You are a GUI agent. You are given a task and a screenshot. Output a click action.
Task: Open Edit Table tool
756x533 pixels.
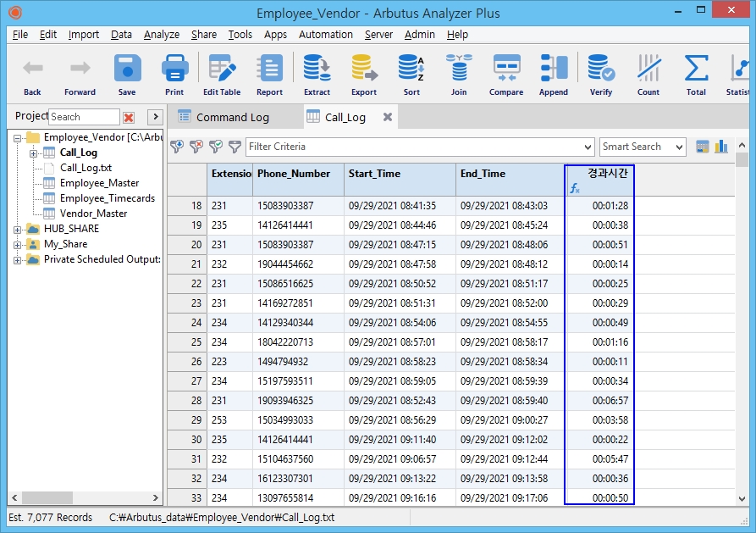[222, 75]
